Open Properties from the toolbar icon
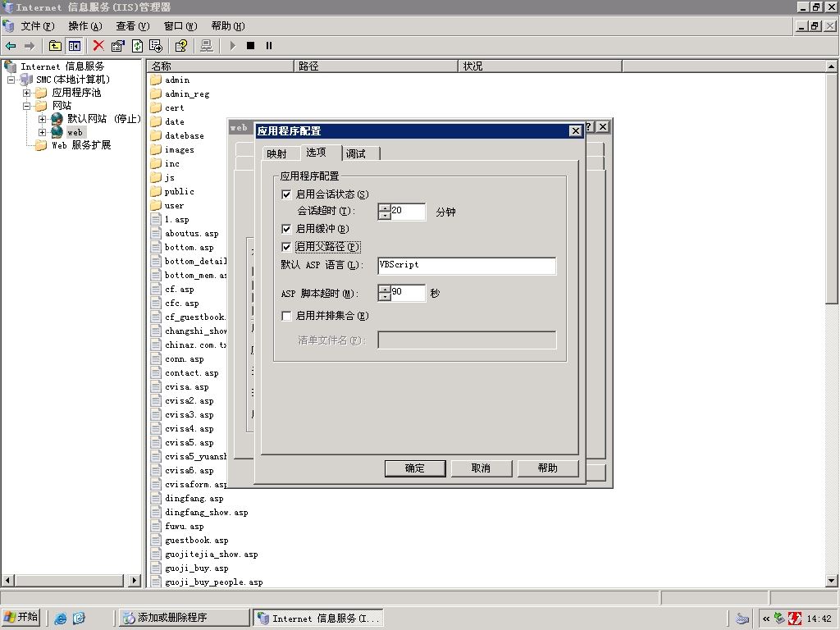The width and height of the screenshot is (840, 630). point(118,46)
